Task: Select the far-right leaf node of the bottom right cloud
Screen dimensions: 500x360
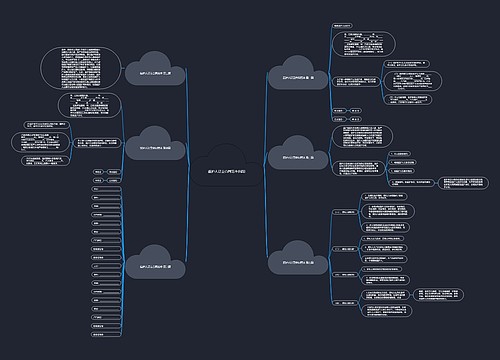Action: coord(438,295)
